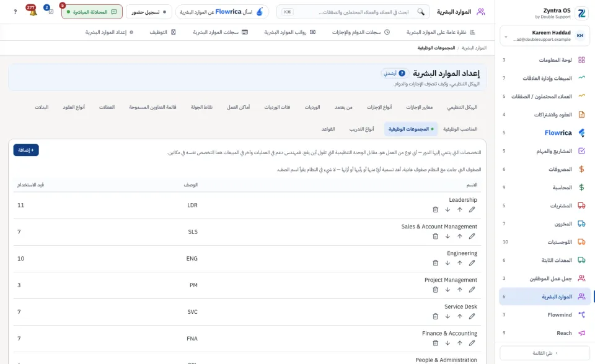Viewport: 595px width, 364px height.
Task: Open the أماكن العمل tab
Action: [238, 107]
